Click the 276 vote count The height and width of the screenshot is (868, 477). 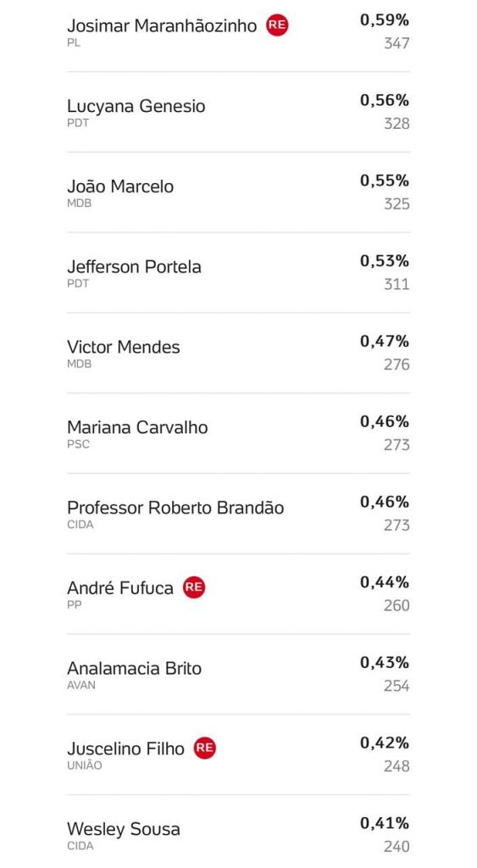pyautogui.click(x=397, y=364)
